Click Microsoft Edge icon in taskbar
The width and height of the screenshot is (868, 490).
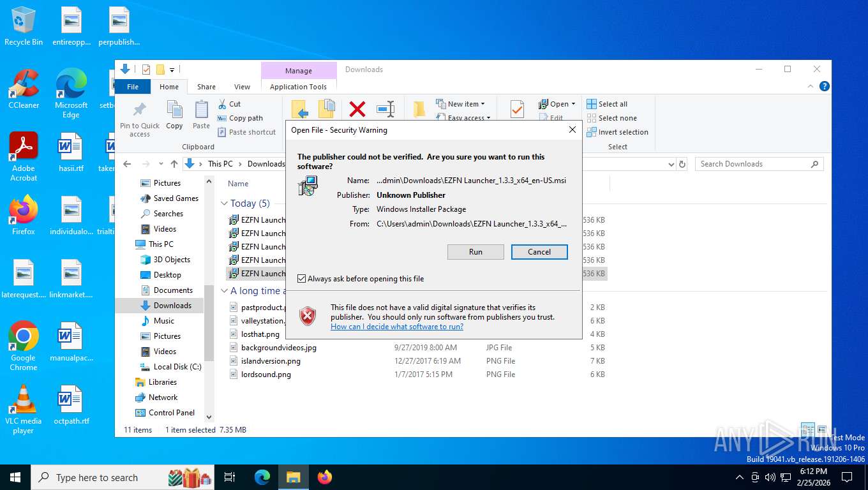(x=262, y=477)
